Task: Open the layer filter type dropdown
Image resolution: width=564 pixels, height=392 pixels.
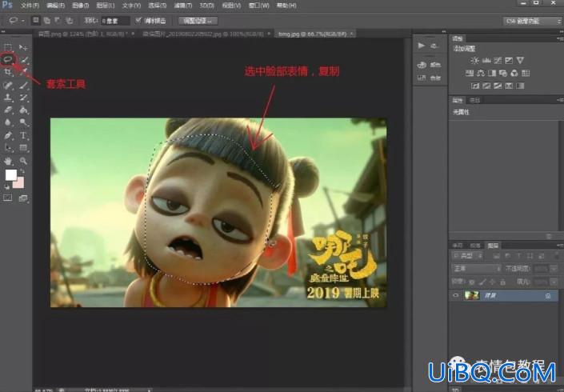Action: [x=467, y=256]
